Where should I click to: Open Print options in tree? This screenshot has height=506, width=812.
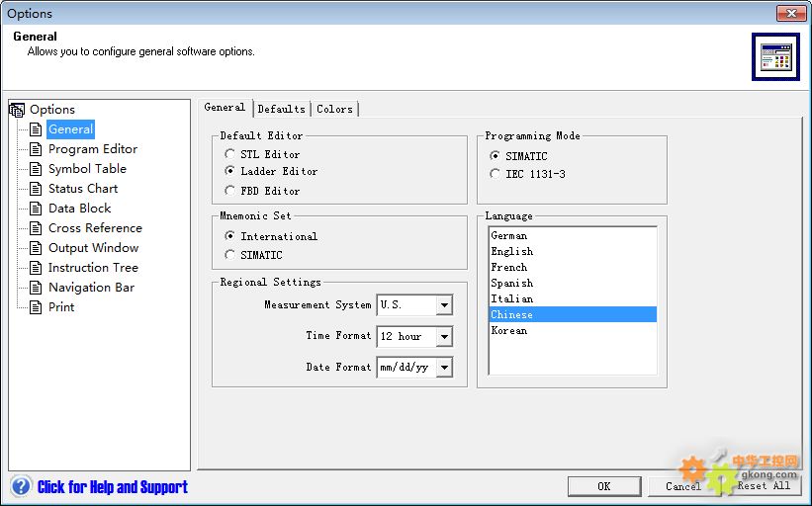[61, 307]
